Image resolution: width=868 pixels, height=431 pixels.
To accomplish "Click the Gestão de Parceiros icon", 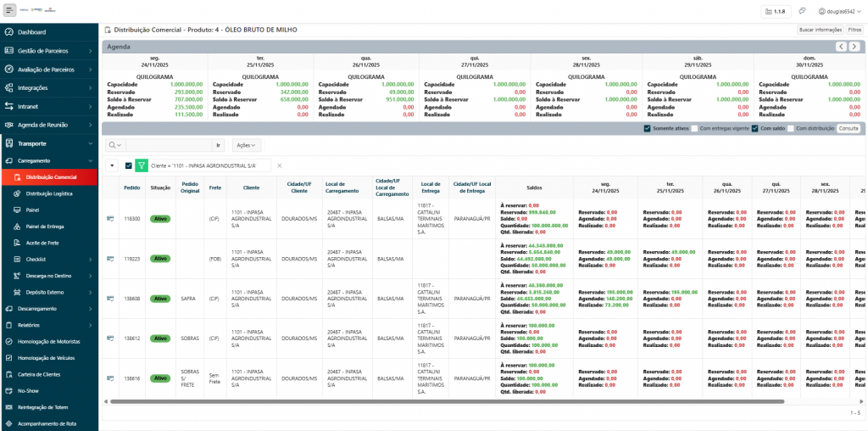I will [x=8, y=51].
